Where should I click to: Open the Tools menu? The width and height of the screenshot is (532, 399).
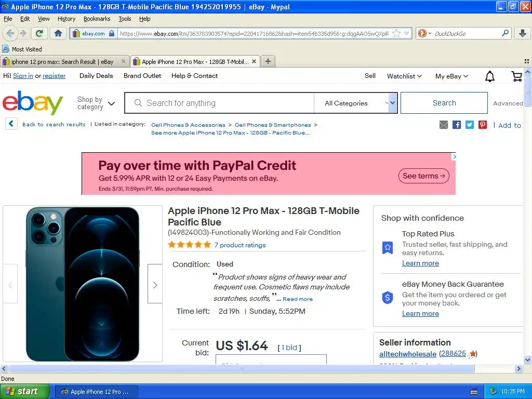click(x=125, y=19)
